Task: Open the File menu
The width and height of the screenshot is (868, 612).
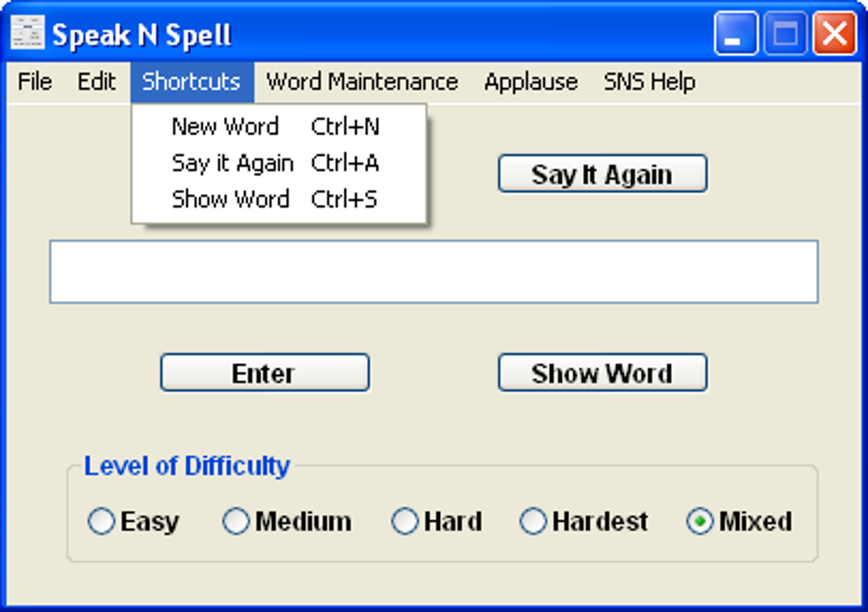Action: click(x=35, y=82)
